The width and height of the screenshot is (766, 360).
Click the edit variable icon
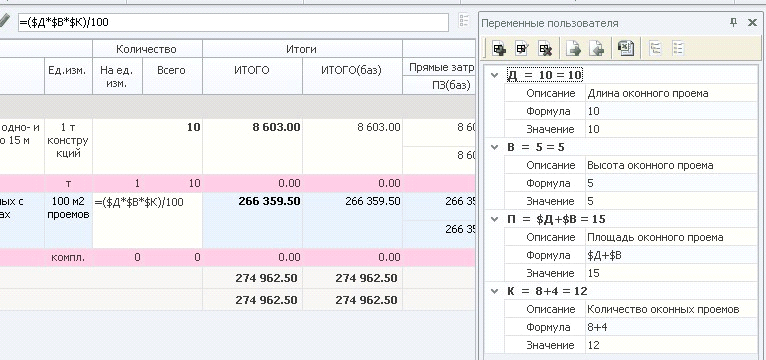point(522,48)
